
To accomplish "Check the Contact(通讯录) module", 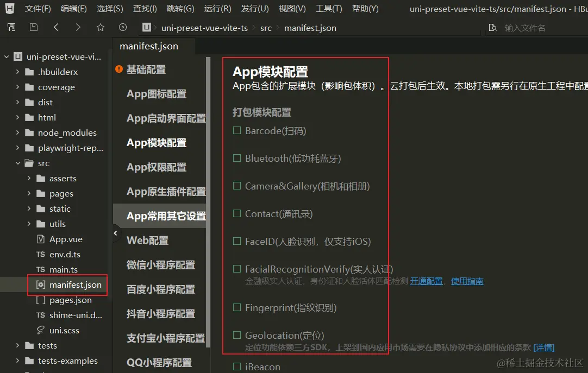I will click(x=236, y=213).
